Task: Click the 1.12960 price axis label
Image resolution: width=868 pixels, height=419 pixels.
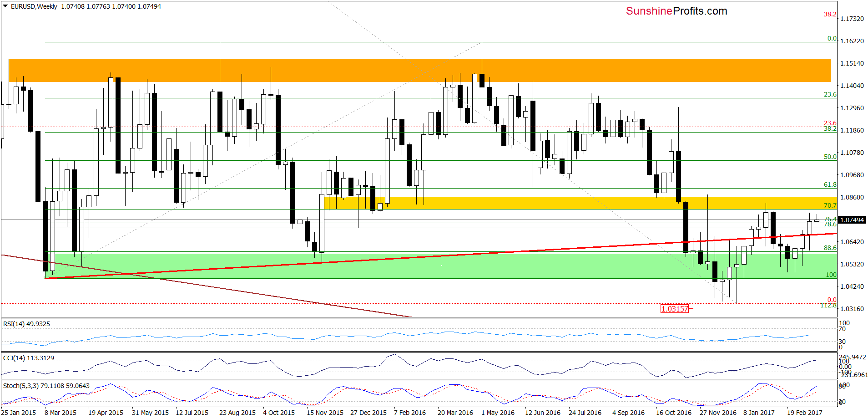Action: click(852, 108)
